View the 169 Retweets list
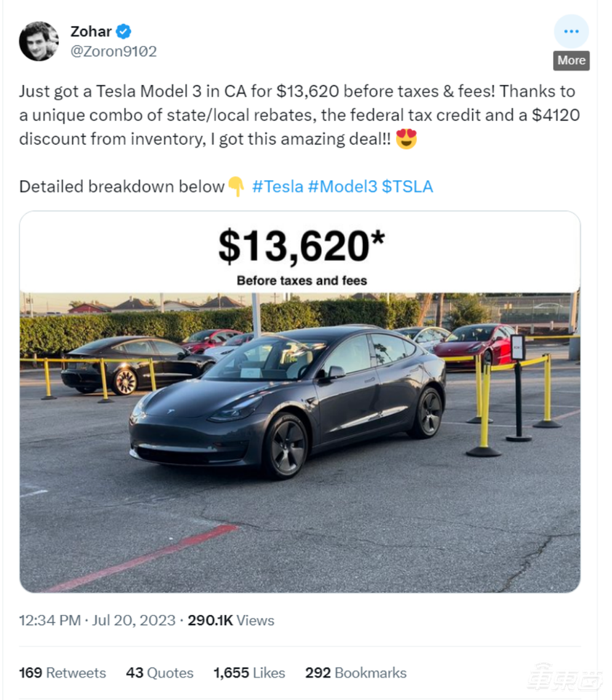The height and width of the screenshot is (700, 612). (x=62, y=673)
